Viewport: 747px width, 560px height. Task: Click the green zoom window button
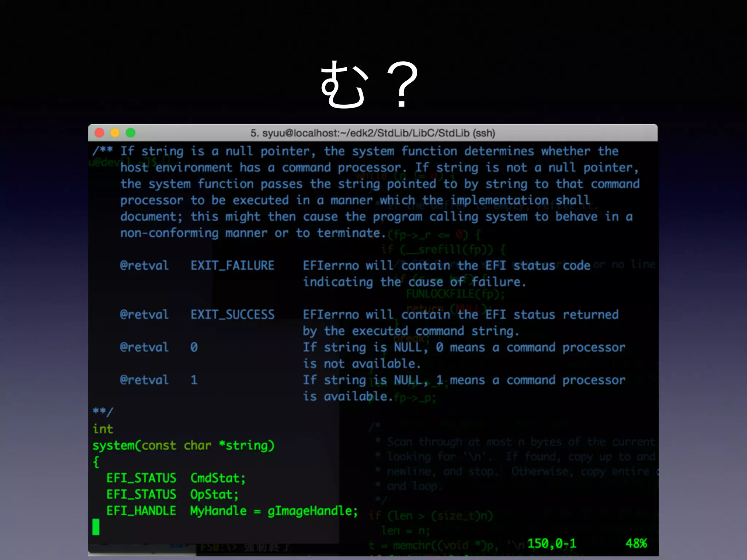pyautogui.click(x=131, y=133)
